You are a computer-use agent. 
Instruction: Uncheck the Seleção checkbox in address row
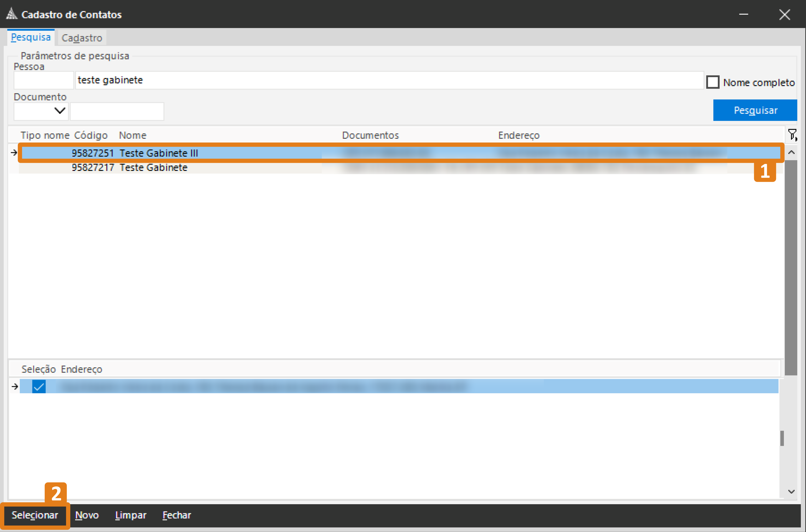coord(39,387)
